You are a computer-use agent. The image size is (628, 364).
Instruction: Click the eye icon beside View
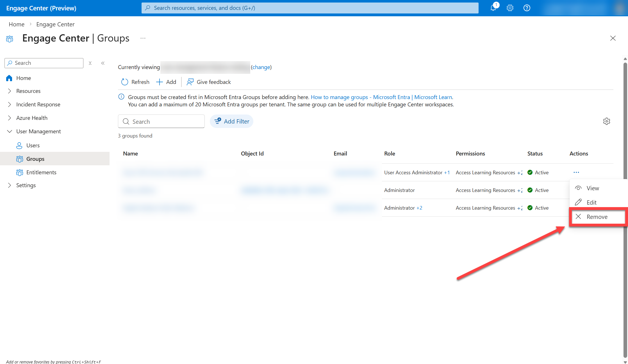pyautogui.click(x=578, y=188)
